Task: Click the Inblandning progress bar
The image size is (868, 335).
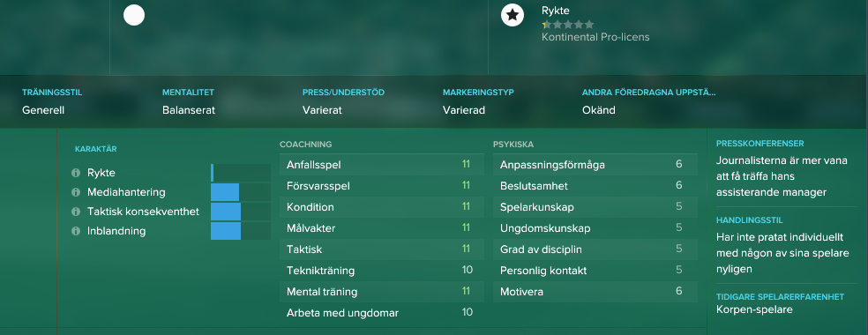Action: [241, 231]
